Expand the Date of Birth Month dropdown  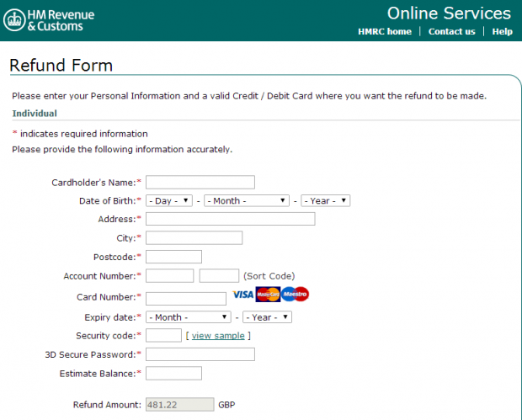(247, 200)
